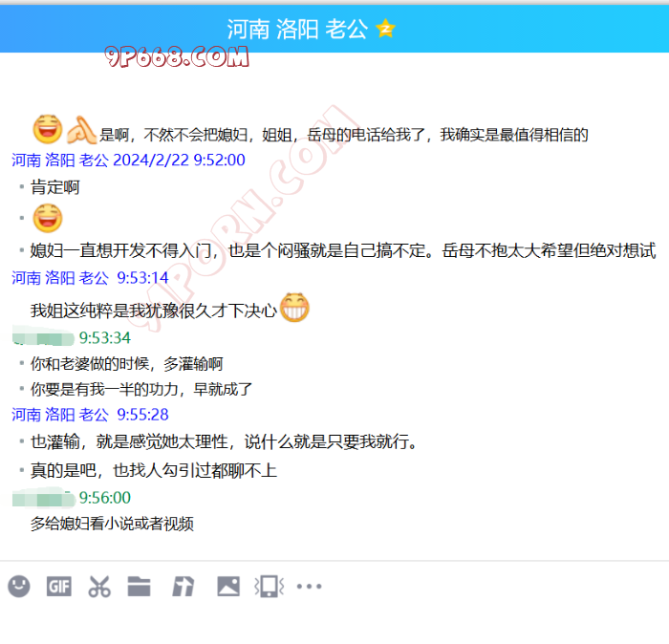
Task: Click the 9P668.COM watermark text
Action: point(176,58)
